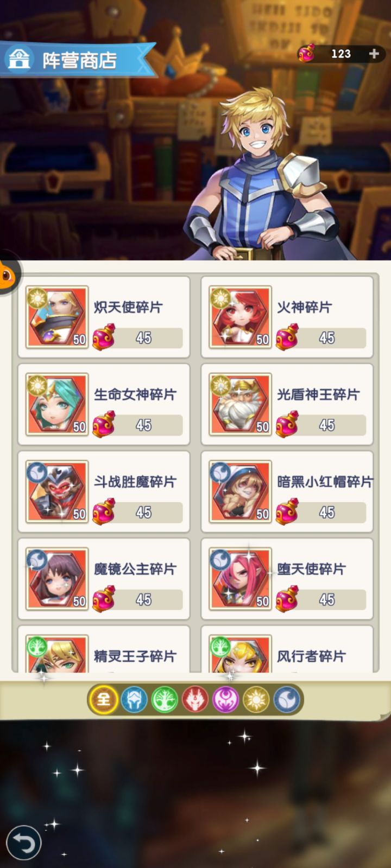Select the blue helmet faction filter
This screenshot has width=391, height=868.
point(134,700)
